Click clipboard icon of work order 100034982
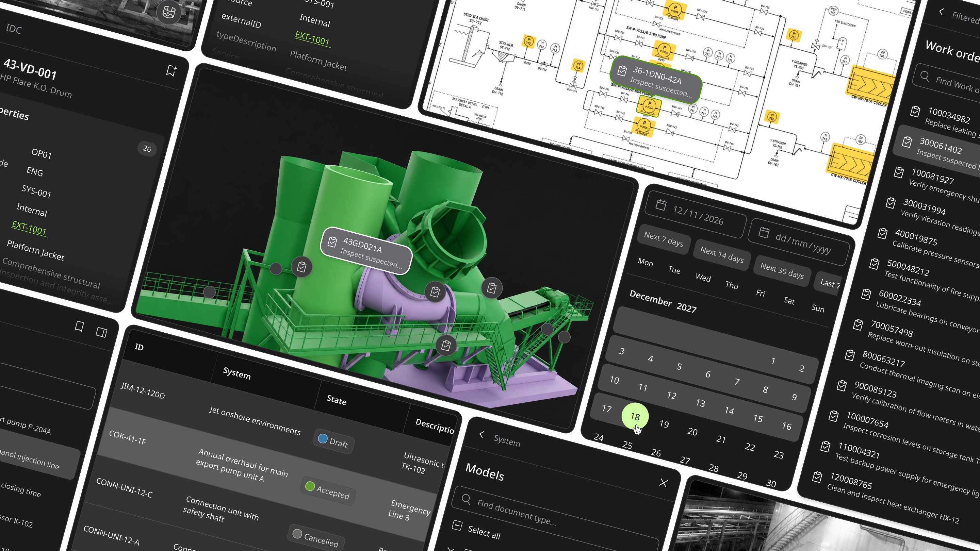 (x=915, y=112)
